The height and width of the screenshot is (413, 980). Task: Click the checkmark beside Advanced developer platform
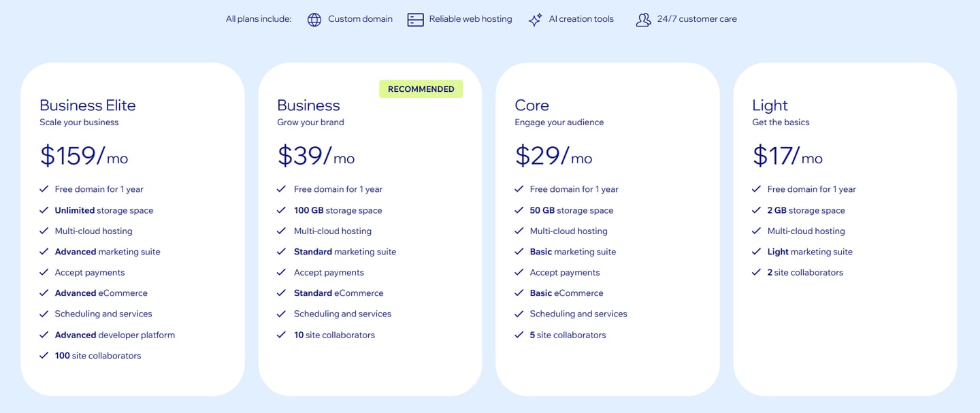click(x=44, y=334)
